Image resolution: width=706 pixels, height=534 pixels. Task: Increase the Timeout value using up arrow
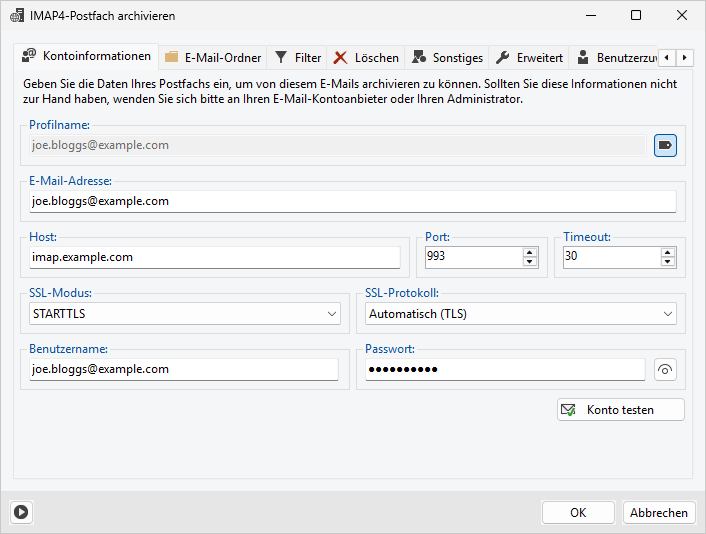click(668, 252)
